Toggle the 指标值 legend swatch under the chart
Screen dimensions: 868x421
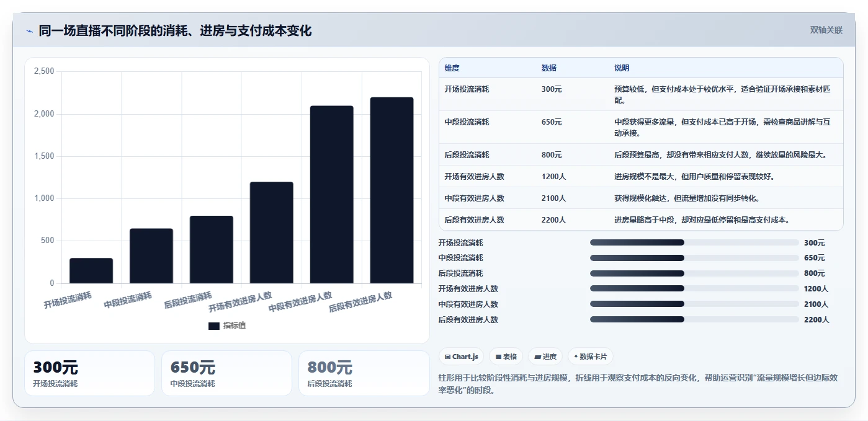click(x=213, y=326)
